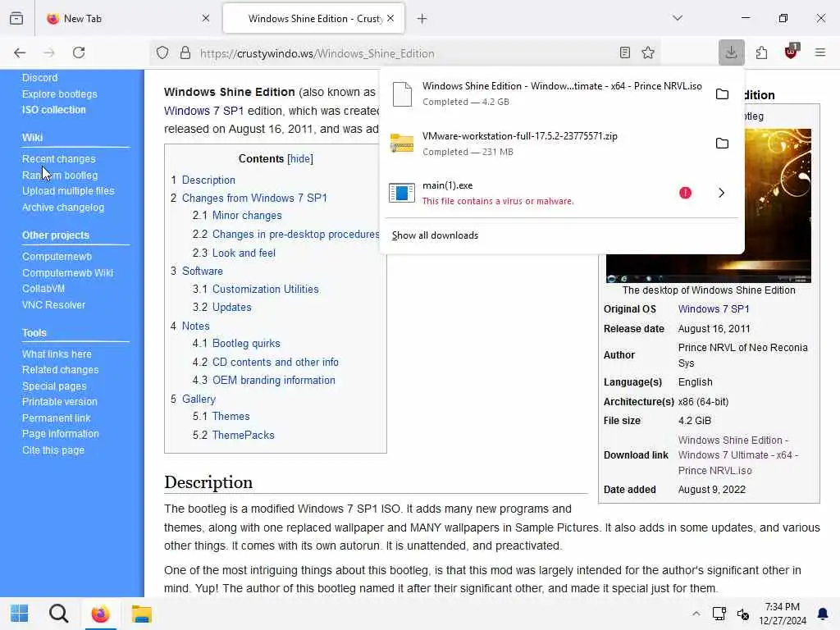Go to CD contents and other info
Image resolution: width=840 pixels, height=630 pixels.
[x=276, y=362]
